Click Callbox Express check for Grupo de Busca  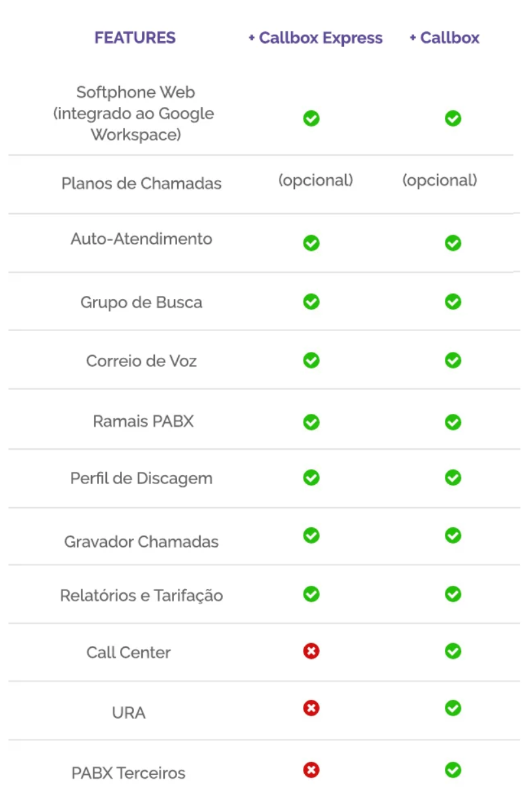point(311,302)
